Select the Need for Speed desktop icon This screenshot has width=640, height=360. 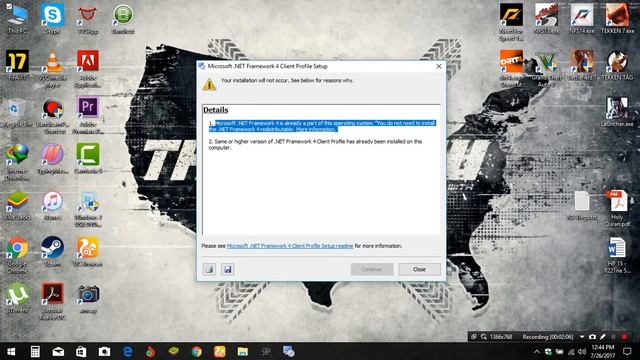click(x=511, y=22)
